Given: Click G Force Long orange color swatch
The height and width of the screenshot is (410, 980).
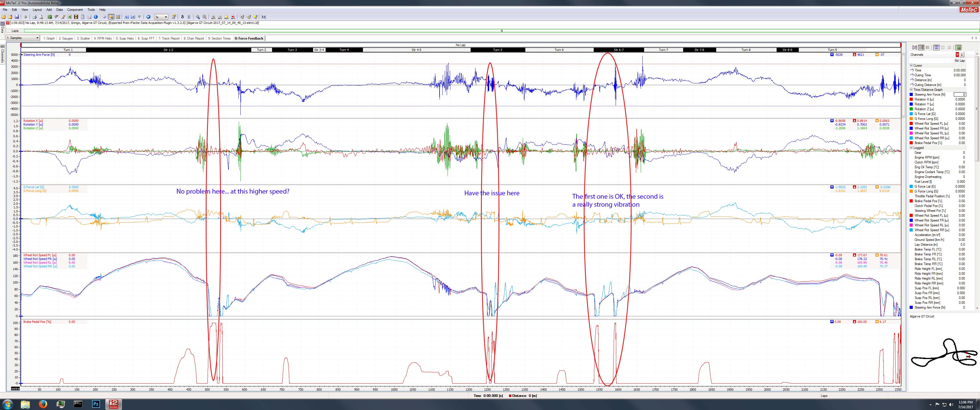Looking at the screenshot, I should (911, 119).
